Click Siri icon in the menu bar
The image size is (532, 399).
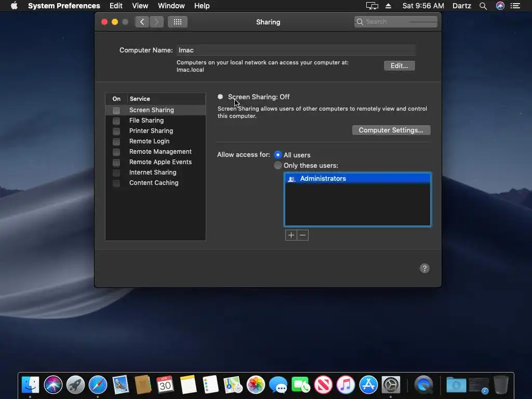click(x=500, y=6)
